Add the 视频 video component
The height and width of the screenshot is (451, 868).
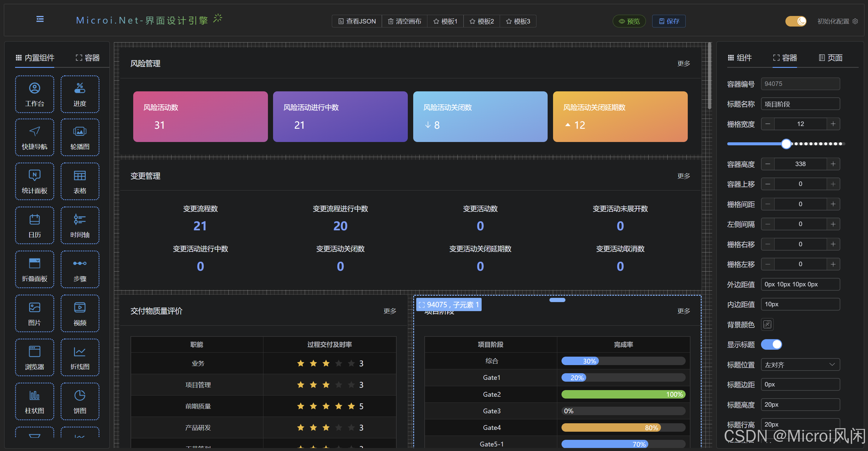tap(80, 314)
